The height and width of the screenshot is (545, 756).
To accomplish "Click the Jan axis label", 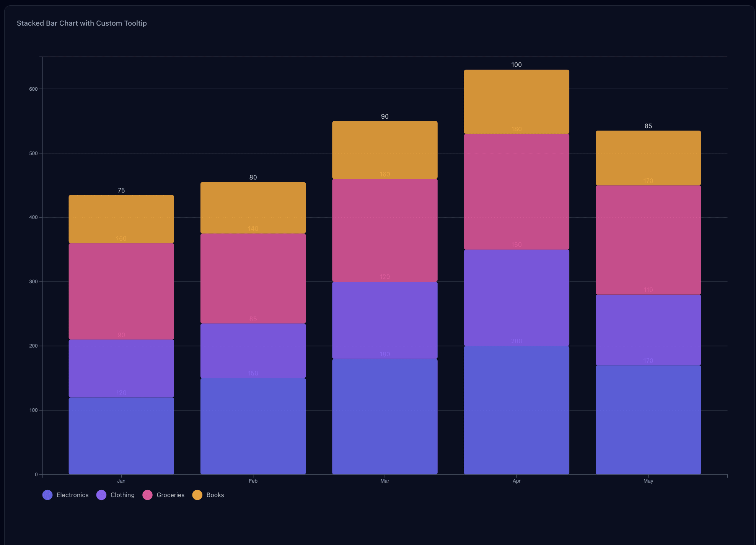I will 121,481.
